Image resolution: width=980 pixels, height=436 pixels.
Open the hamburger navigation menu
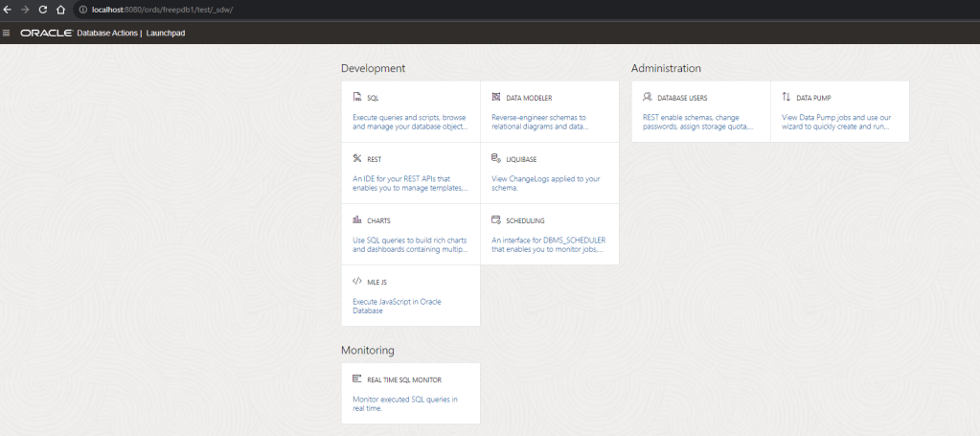pos(8,33)
